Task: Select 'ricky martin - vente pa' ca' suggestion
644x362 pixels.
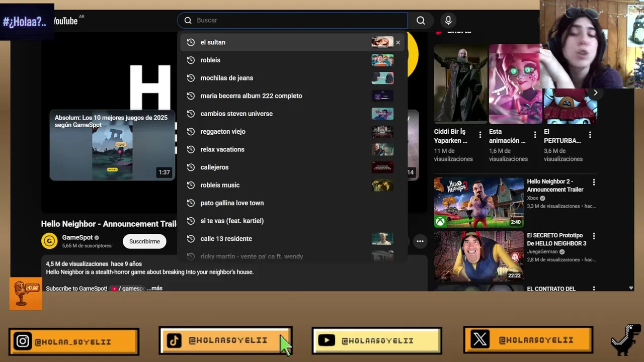Action: (x=293, y=256)
